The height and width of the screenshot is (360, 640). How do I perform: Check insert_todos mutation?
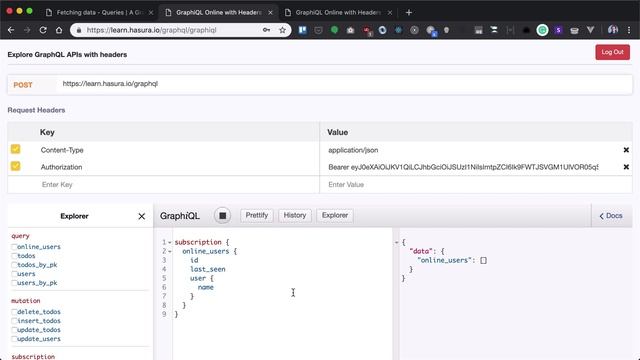coord(14,321)
